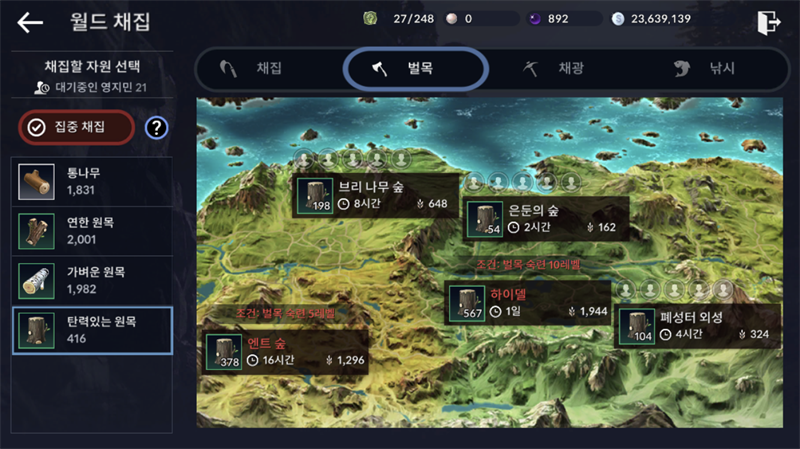
Task: Go back with the left arrow icon
Action: coord(30,22)
